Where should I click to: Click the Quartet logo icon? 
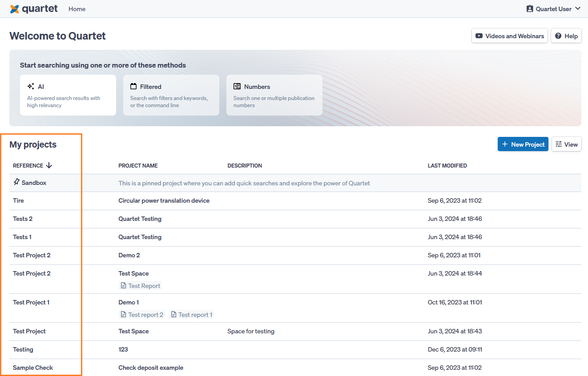15,9
